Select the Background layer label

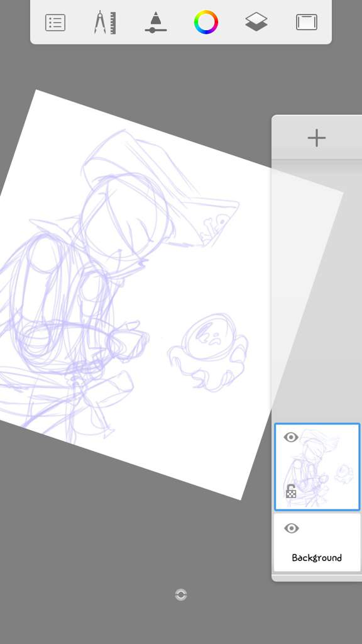pyautogui.click(x=317, y=558)
